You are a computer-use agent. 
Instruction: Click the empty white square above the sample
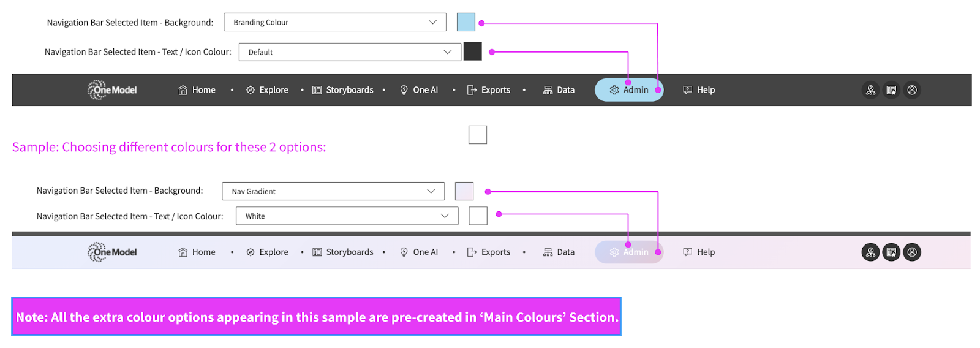pyautogui.click(x=478, y=135)
